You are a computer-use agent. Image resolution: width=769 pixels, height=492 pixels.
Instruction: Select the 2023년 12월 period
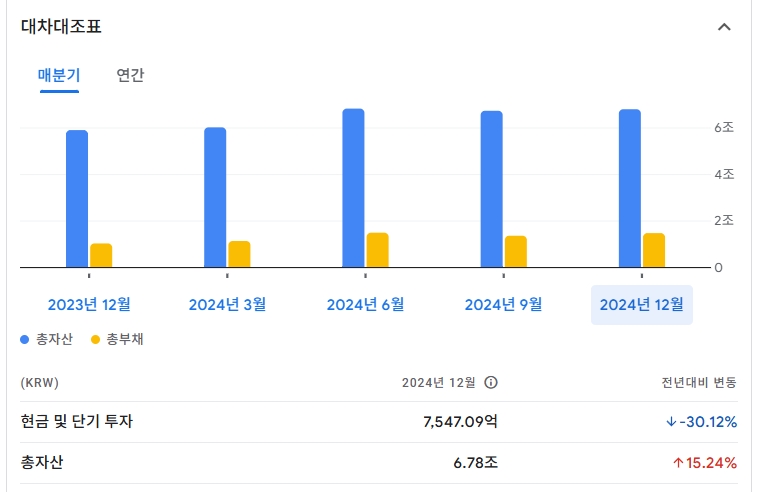89,305
